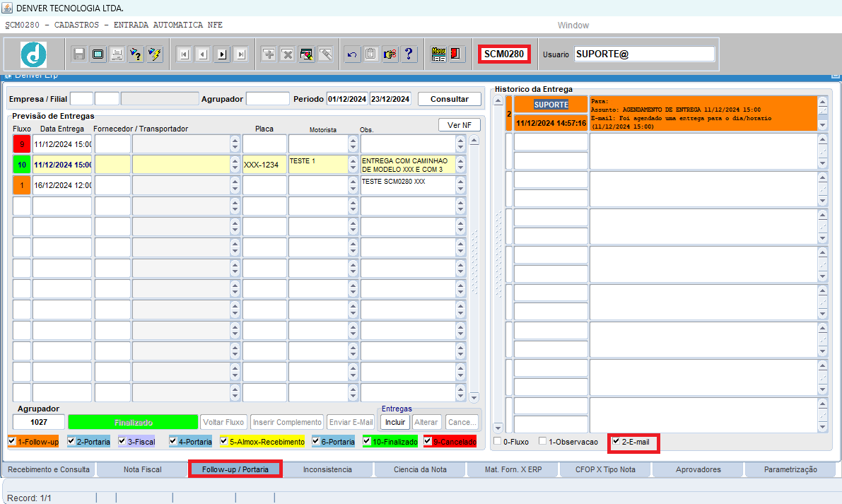This screenshot has width=842, height=504.
Task: Uncheck the 10-Finalizado filter
Action: (367, 441)
